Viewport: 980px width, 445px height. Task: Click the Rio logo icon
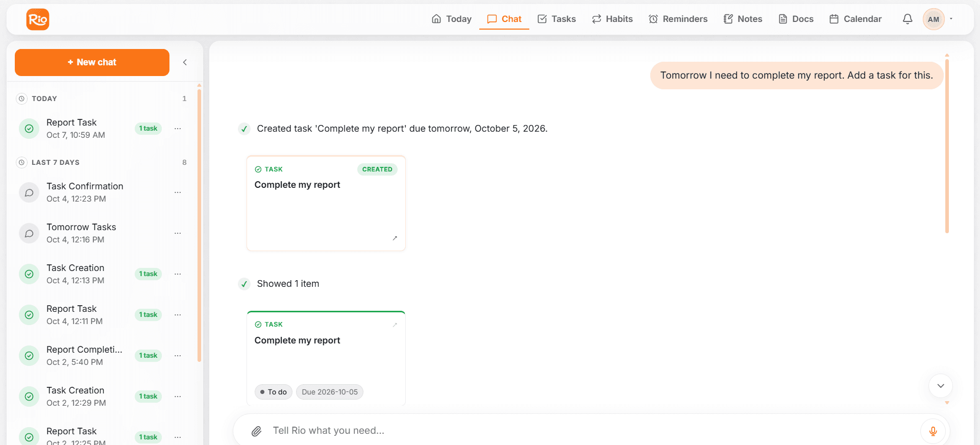38,19
